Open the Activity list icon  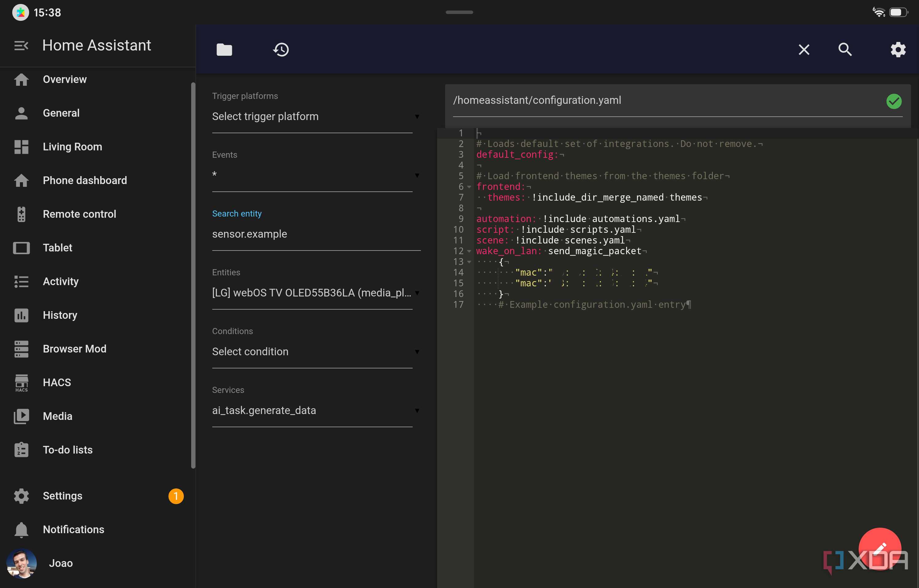[21, 281]
